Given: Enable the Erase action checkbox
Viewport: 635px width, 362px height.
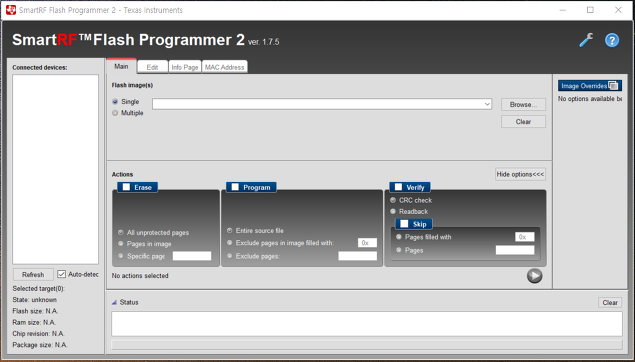Looking at the screenshot, I should [x=126, y=187].
